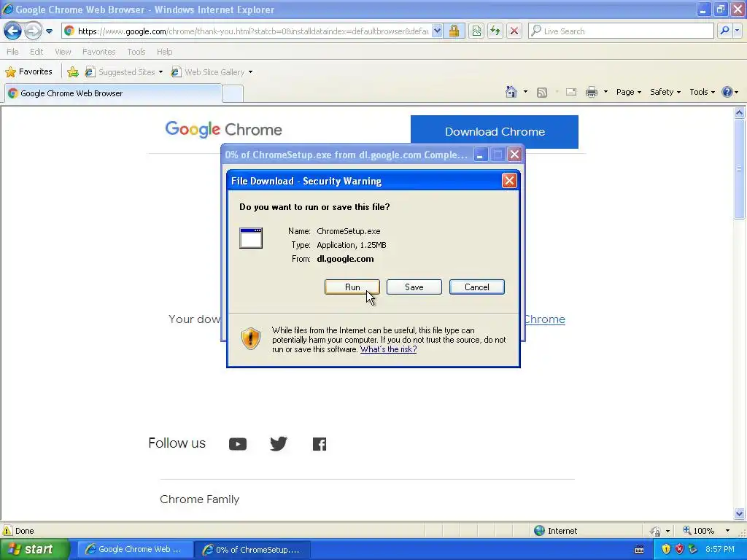
Task: Click the vertical scrollbar thumb
Action: [739, 169]
